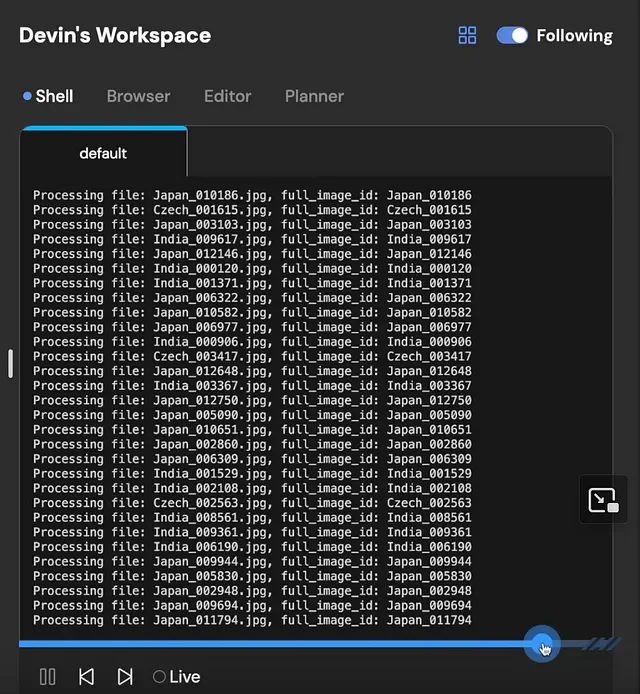Click the line with Japan_012648.jpg
Viewport: 640px width, 694px height.
click(x=252, y=371)
